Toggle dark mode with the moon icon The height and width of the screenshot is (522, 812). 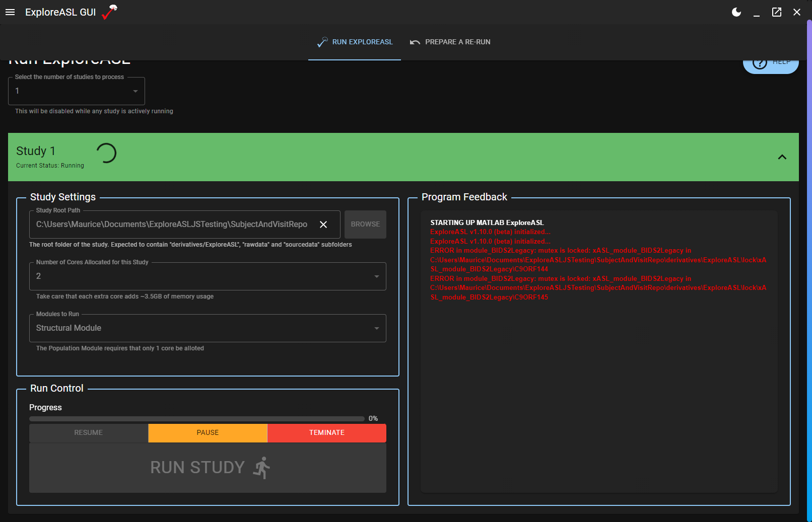coord(736,12)
